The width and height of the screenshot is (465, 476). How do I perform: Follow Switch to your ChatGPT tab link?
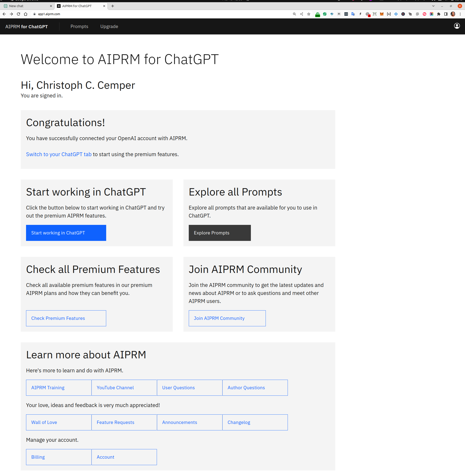point(59,154)
